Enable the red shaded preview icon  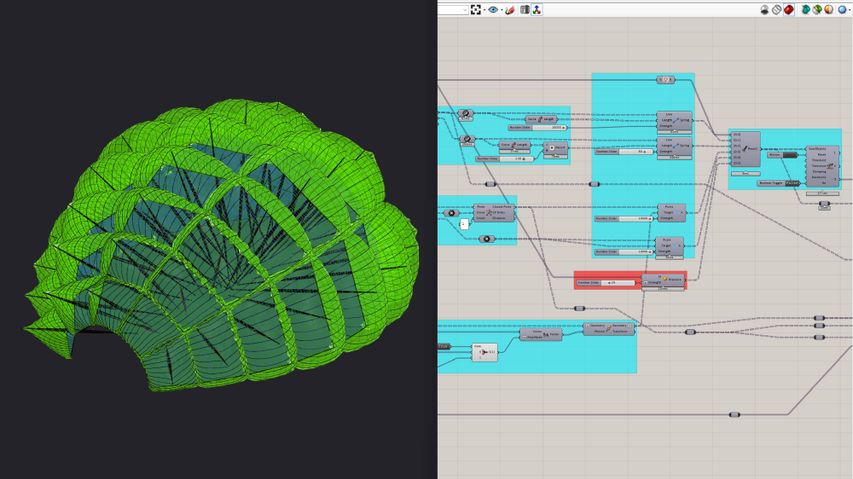(789, 10)
